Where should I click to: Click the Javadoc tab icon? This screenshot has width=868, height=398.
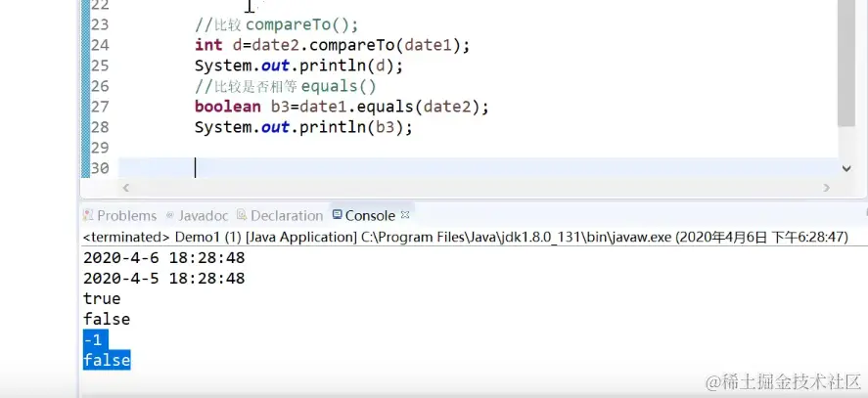tap(170, 215)
